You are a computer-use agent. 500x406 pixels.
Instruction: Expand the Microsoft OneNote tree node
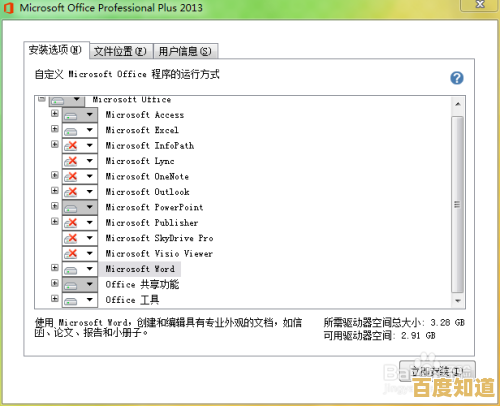[55, 175]
